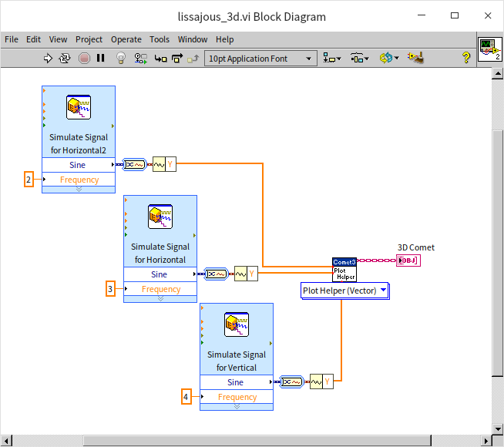
Task: Open the Reorder dropdown in toolbar
Action: point(388,58)
